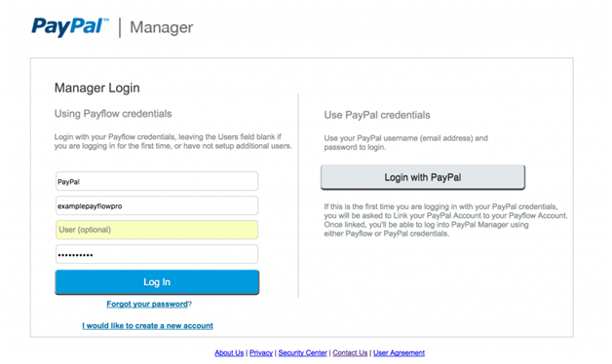
Task: Submit with the blue Log In button
Action: tap(157, 282)
